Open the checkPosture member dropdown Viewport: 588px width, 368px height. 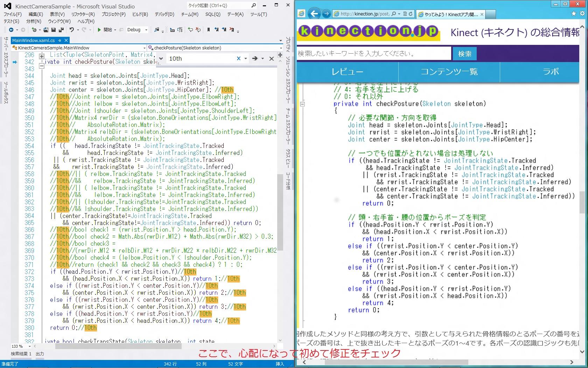click(x=281, y=48)
